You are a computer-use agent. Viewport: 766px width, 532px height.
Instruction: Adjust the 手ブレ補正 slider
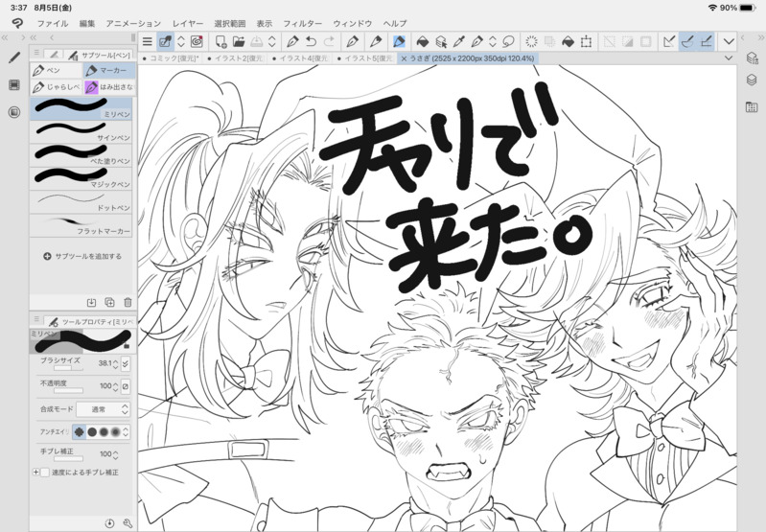pos(68,459)
